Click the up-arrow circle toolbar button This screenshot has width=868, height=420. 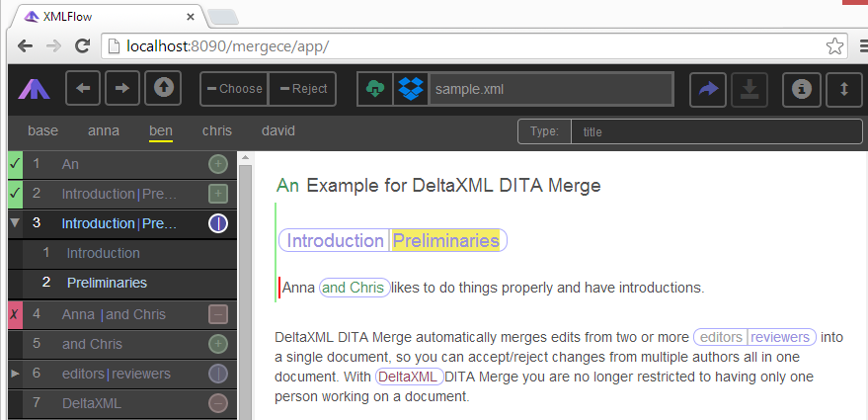(x=163, y=89)
